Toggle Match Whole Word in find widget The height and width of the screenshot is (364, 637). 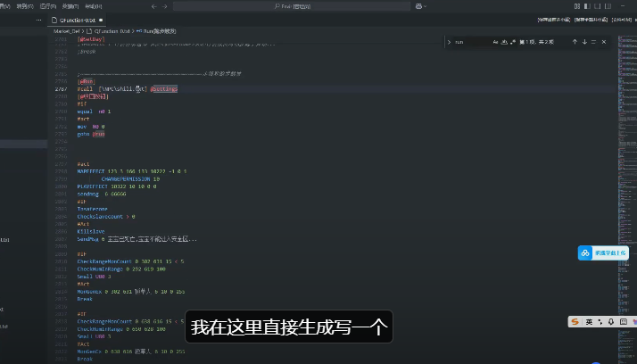click(503, 42)
